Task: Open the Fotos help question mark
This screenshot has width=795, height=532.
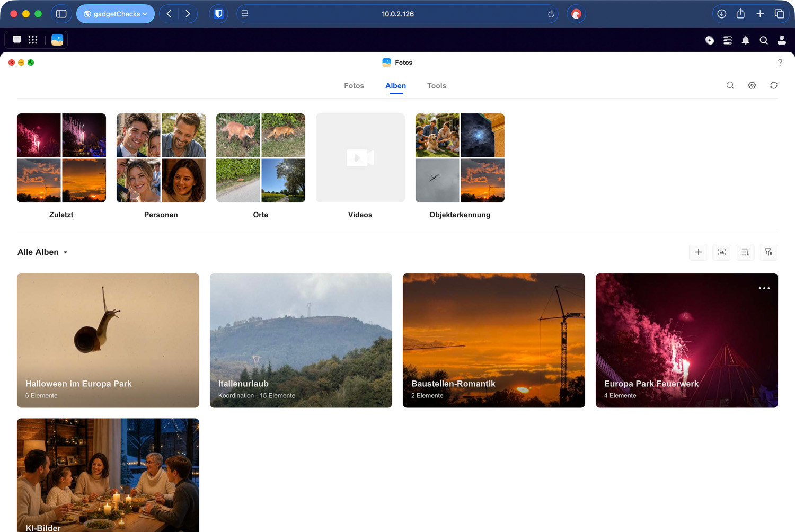Action: [x=780, y=63]
